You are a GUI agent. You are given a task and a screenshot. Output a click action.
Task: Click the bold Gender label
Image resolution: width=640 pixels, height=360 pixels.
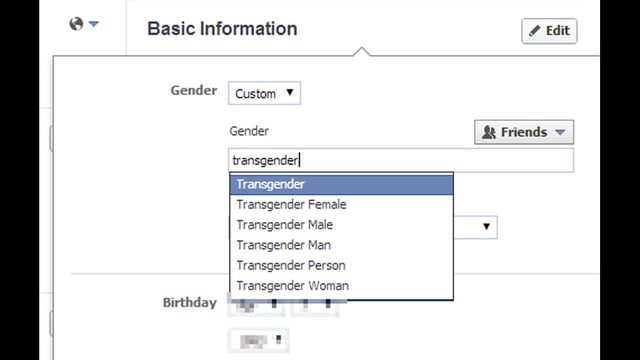[194, 91]
